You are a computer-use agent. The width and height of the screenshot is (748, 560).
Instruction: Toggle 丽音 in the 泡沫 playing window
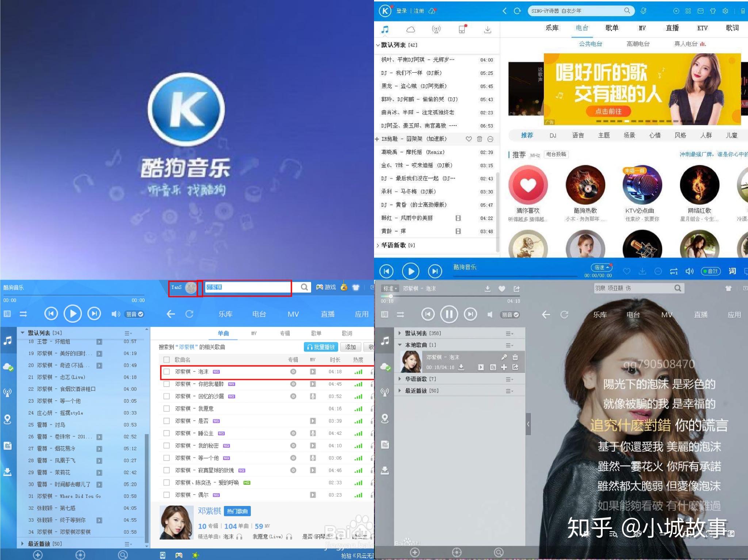(x=510, y=315)
